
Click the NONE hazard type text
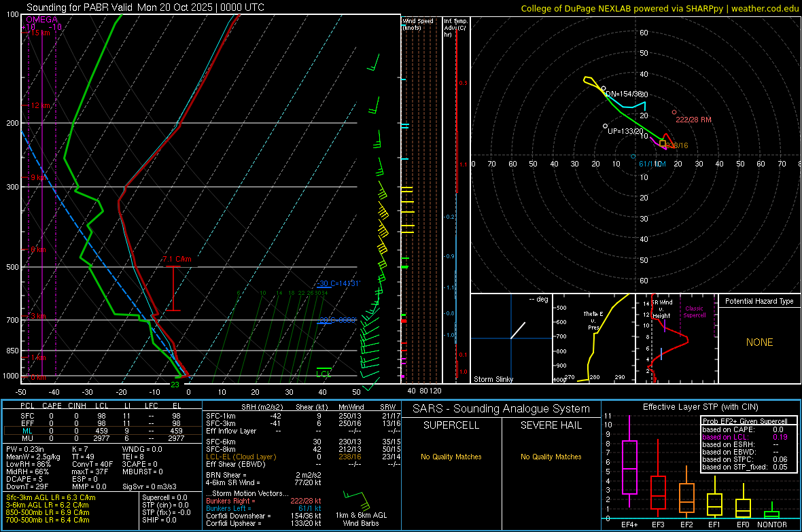click(759, 342)
